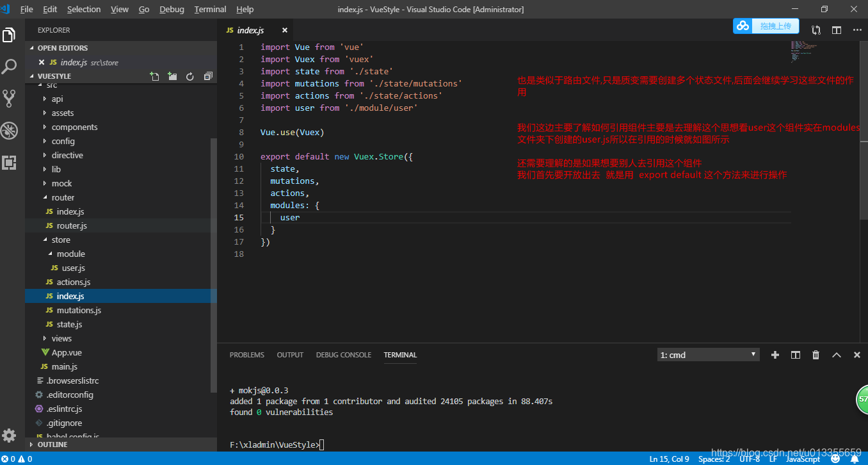Collapse the router folder
The image size is (868, 465).
pyautogui.click(x=121, y=197)
